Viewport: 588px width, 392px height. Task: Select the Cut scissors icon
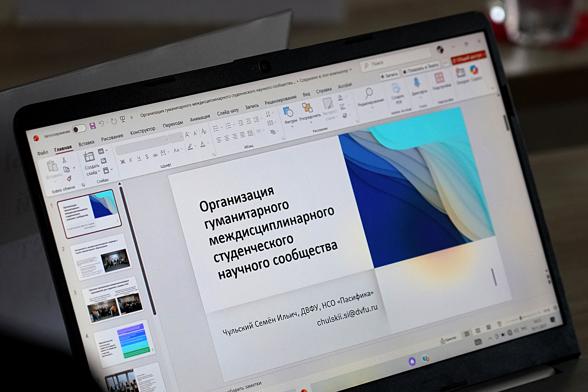click(64, 160)
